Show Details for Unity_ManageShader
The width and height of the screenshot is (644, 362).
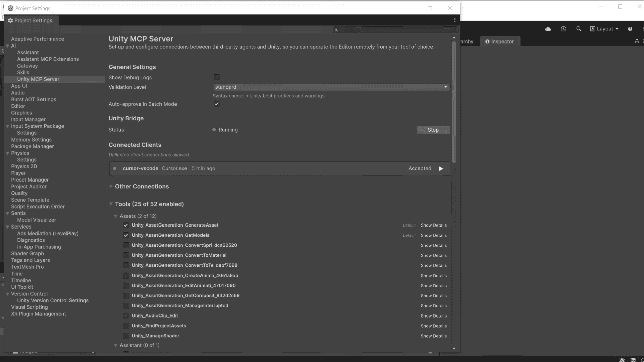(434, 336)
